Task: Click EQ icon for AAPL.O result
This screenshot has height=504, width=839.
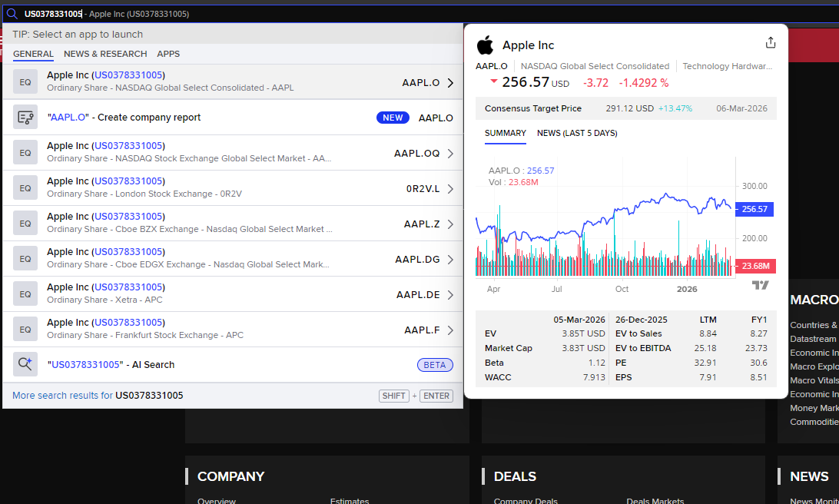Action: point(25,82)
